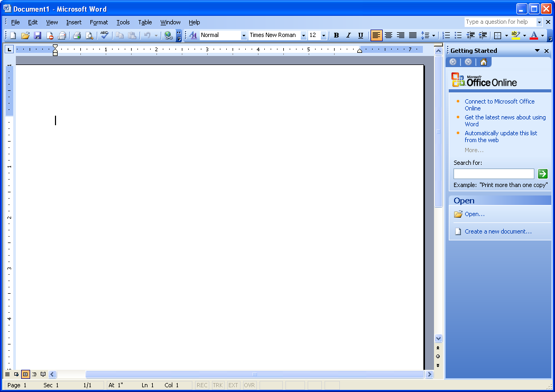Image resolution: width=555 pixels, height=392 pixels.
Task: Click Create a new document link
Action: [498, 231]
